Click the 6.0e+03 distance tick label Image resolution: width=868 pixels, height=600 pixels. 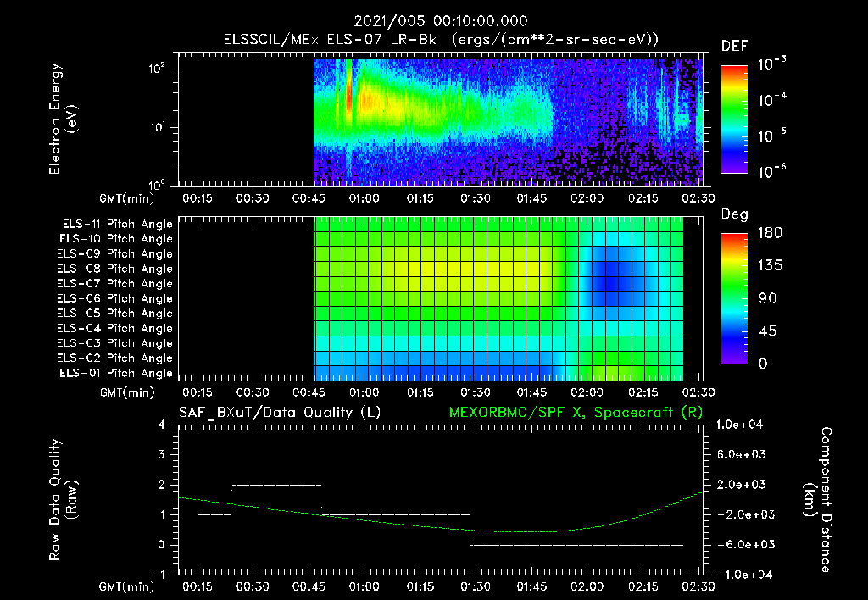[741, 454]
